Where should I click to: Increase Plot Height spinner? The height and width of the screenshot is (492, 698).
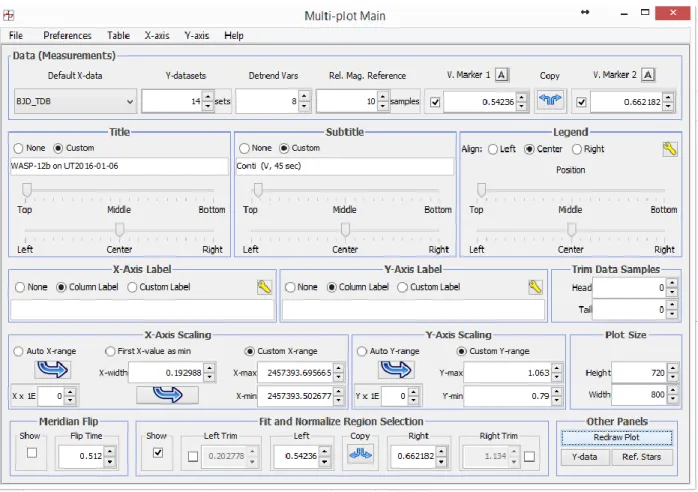[673, 368]
